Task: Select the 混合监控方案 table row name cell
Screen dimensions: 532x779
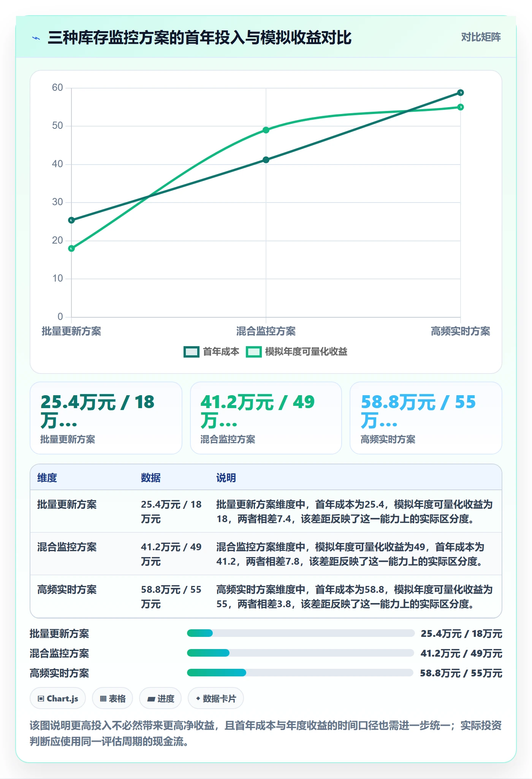Action: click(67, 547)
